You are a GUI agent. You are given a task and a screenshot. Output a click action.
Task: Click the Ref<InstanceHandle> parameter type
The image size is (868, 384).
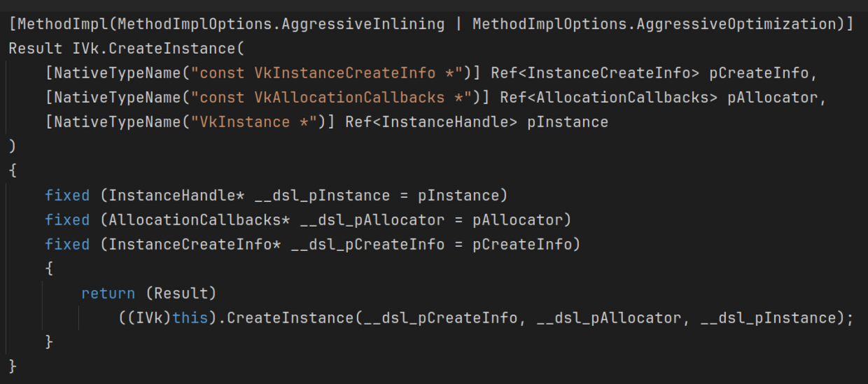[x=431, y=122]
